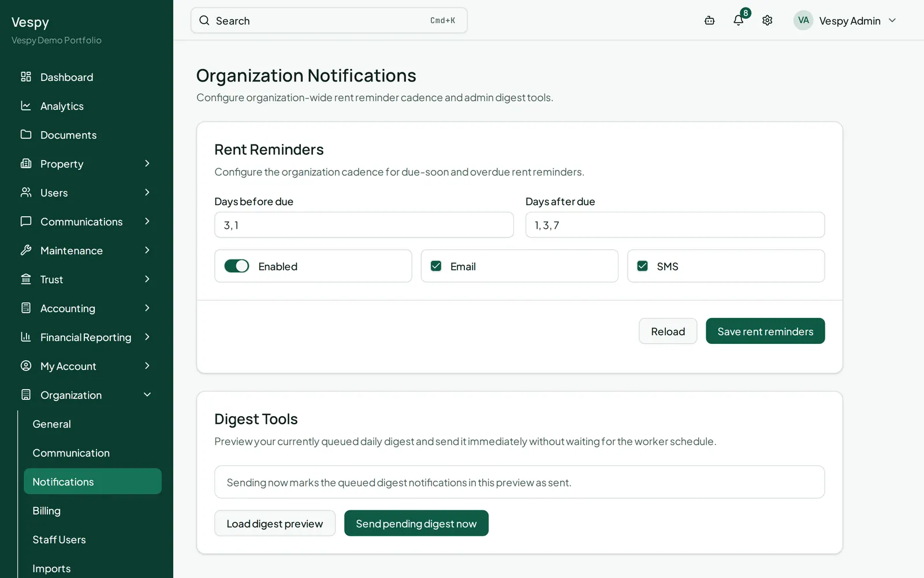Screen dimensions: 924x578
Task: Click the Organization Notifications page title
Action: pos(306,76)
